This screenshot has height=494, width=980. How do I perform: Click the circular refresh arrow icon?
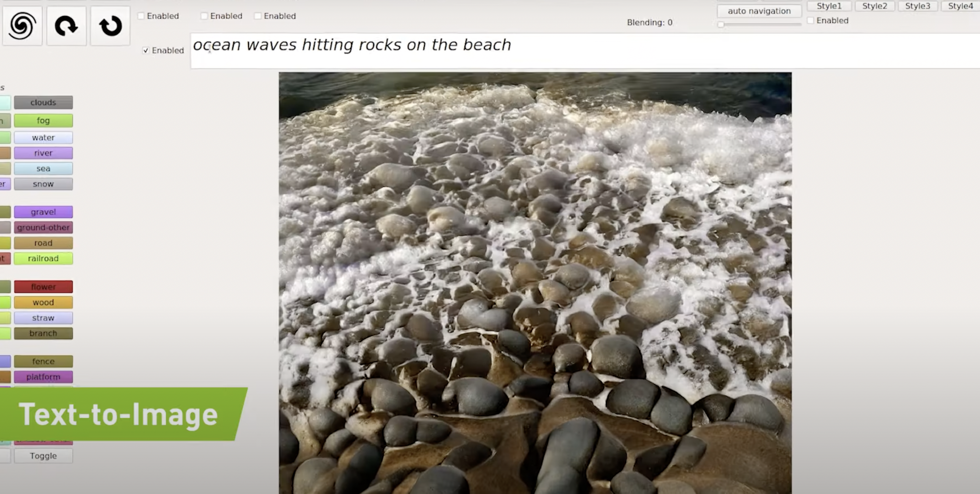(x=110, y=26)
